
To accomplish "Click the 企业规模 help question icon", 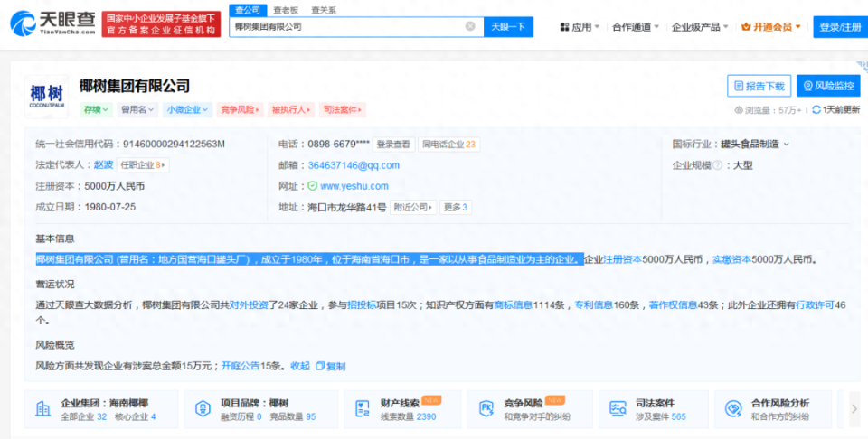I will click(717, 165).
